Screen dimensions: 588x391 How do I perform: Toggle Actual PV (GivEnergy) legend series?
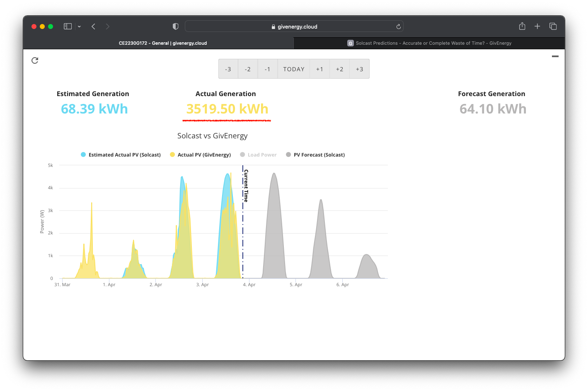coord(200,155)
